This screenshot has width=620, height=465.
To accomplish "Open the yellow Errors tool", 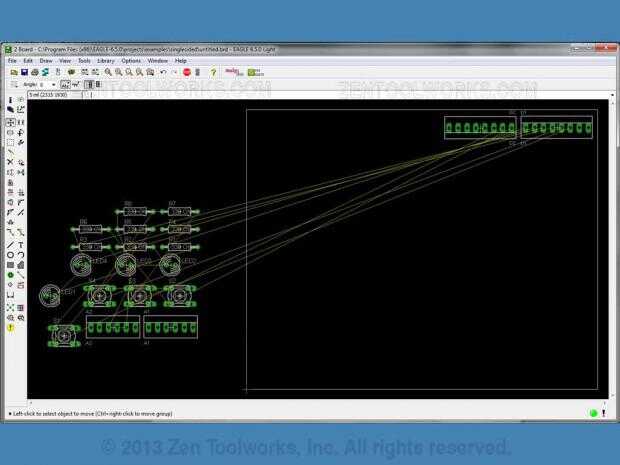I will click(11, 327).
